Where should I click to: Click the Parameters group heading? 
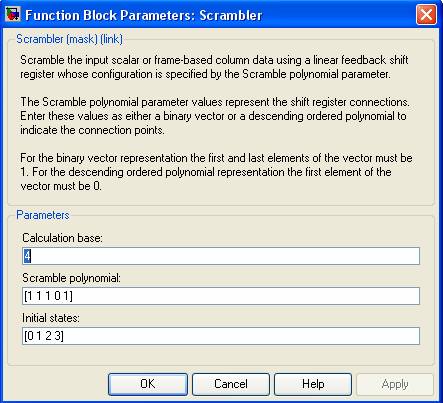coord(43,215)
